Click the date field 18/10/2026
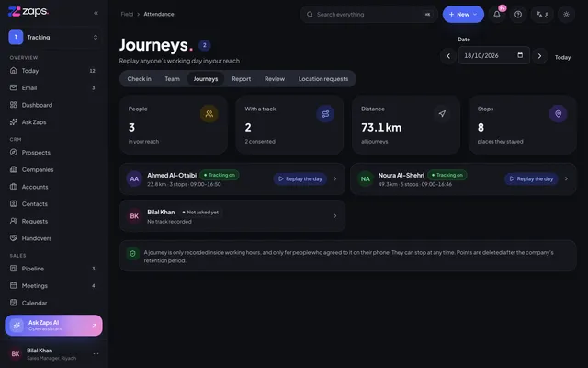Screen dimensions: 588x368 tap(494, 55)
